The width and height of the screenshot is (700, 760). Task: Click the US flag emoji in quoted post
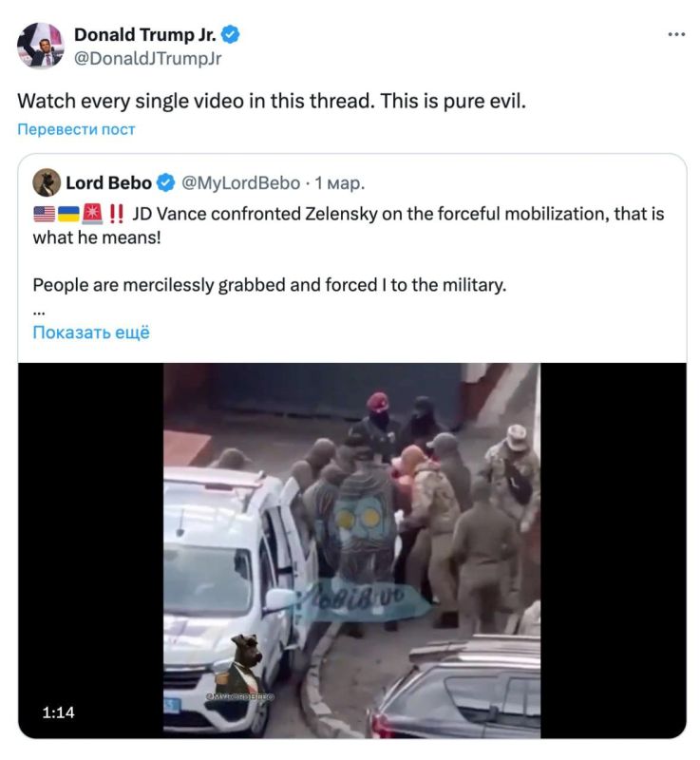click(44, 214)
